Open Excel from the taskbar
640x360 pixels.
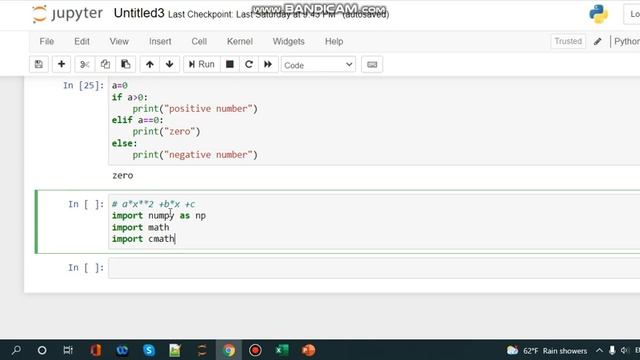point(282,350)
